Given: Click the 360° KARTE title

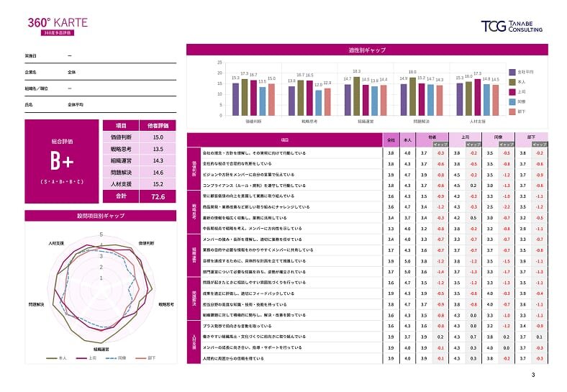Looking at the screenshot, I should click(x=58, y=22).
